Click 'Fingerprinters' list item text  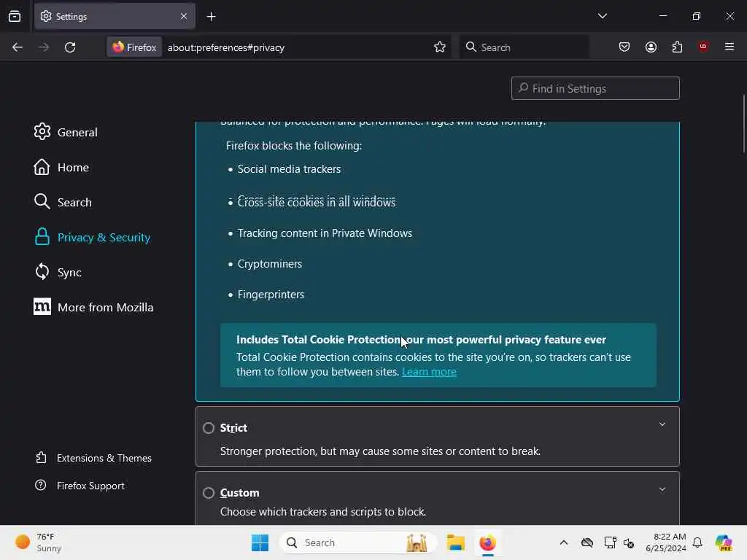point(271,295)
